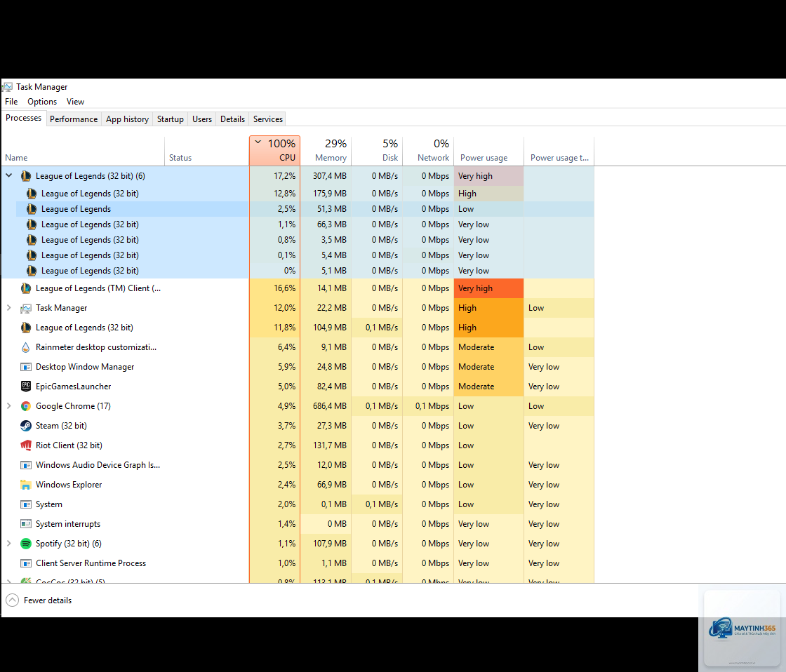The height and width of the screenshot is (672, 786).
Task: Click the Task Manager title bar icon
Action: (x=7, y=87)
